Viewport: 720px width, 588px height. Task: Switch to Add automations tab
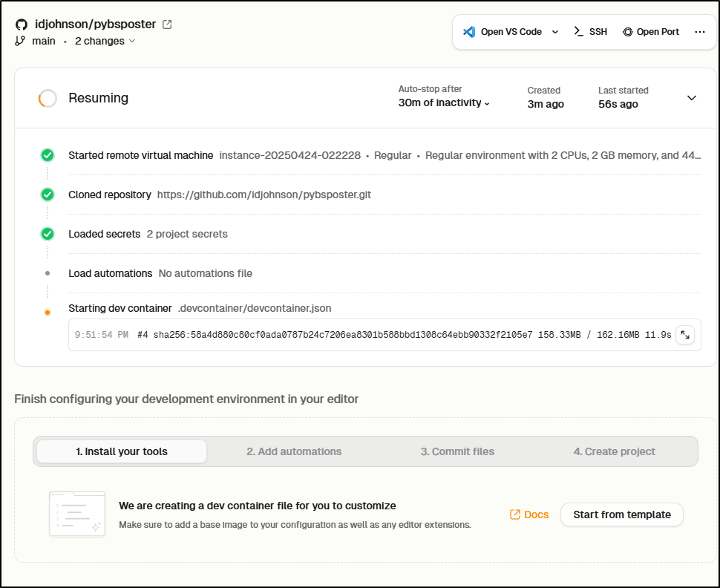click(x=294, y=451)
